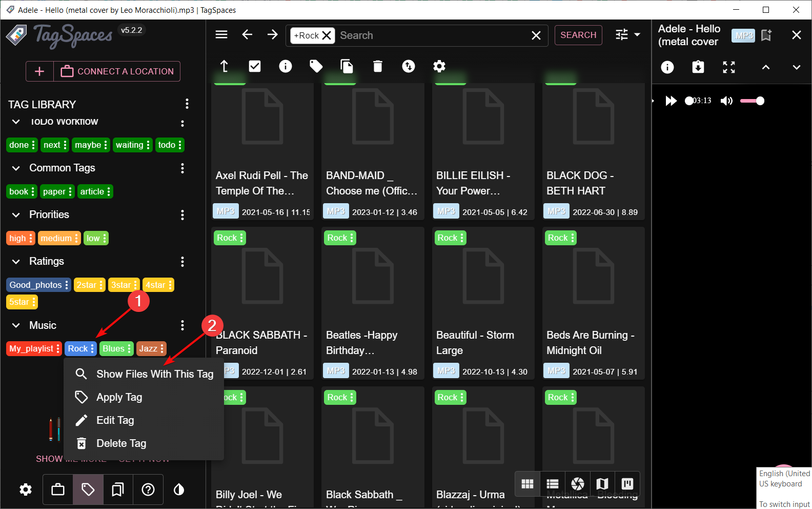Open the previous file with the up chevron
Image resolution: width=812 pixels, height=509 pixels.
pyautogui.click(x=766, y=67)
